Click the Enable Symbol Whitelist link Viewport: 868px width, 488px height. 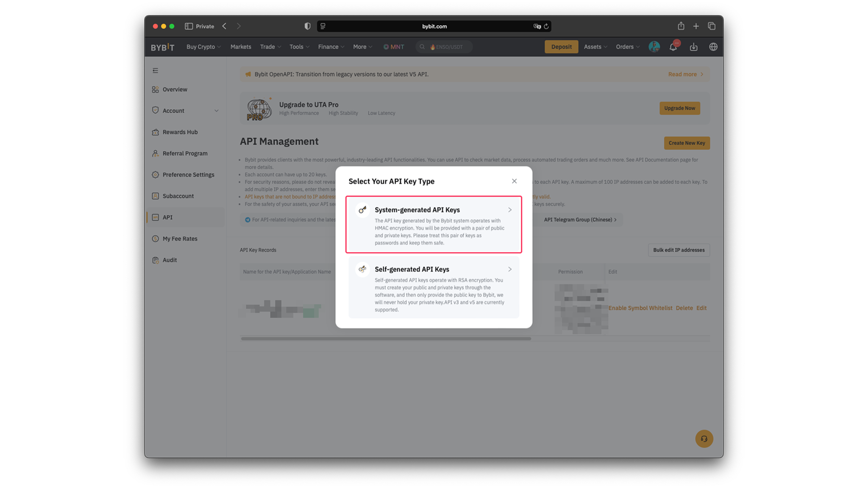(x=640, y=308)
